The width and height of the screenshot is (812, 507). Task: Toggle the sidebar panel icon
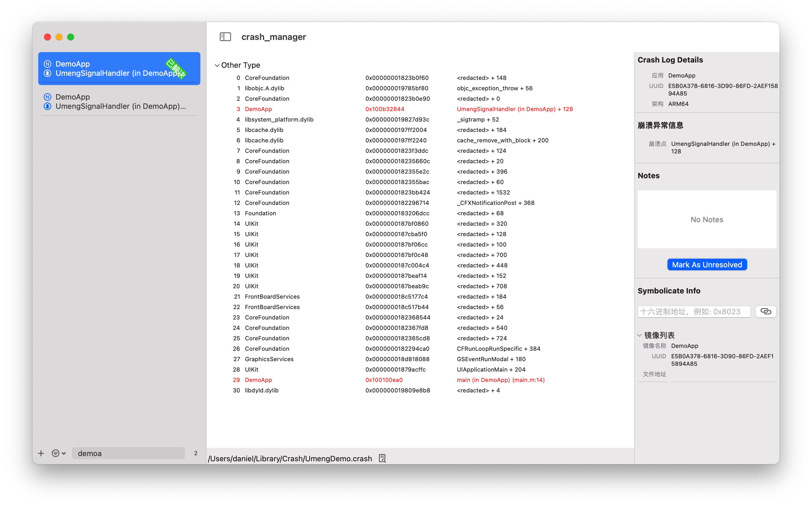coord(225,37)
